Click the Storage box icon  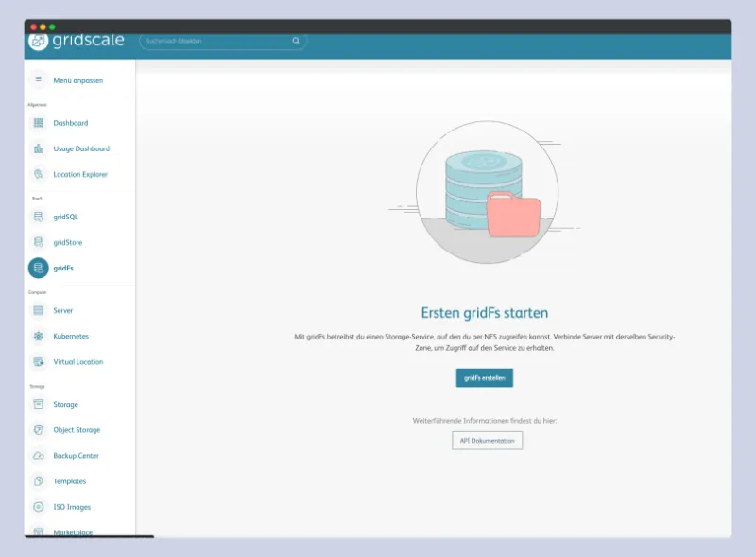coord(39,404)
